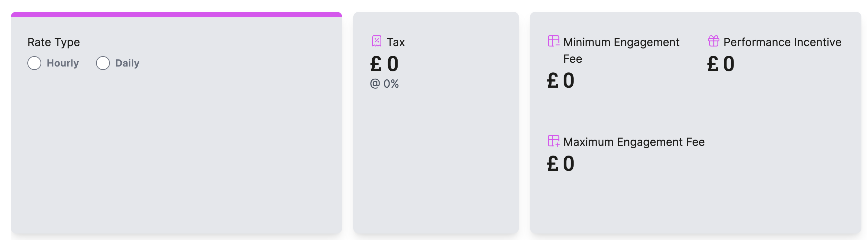Click the Maximum Engagement Fee label
Viewport: 868px width, 246px height.
pos(634,142)
